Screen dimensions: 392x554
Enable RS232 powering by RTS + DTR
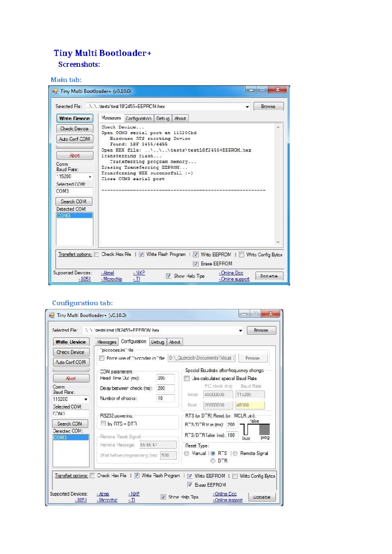click(x=103, y=424)
